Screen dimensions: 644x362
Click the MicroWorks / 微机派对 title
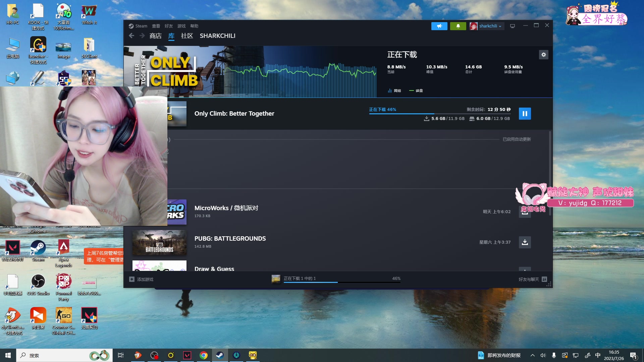coord(226,208)
